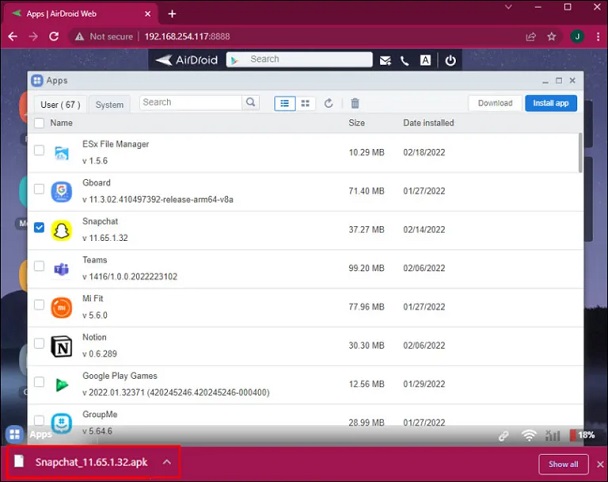Expand Snapchat apk download options chevron
608x482 pixels.
(x=167, y=462)
